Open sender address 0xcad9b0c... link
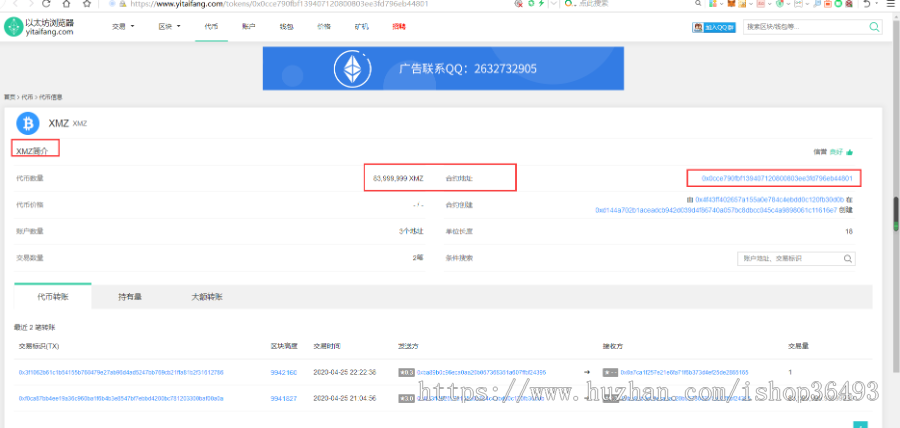Image resolution: width=900 pixels, height=428 pixels. point(481,372)
